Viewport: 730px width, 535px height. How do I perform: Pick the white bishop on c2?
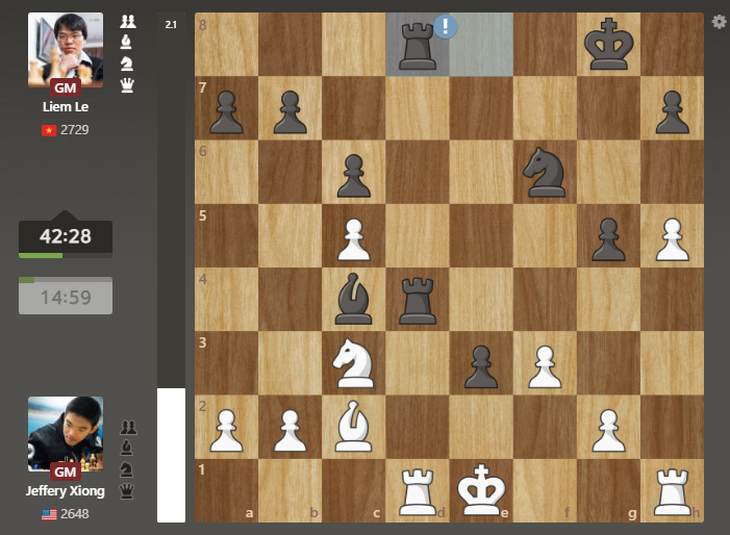tap(354, 426)
